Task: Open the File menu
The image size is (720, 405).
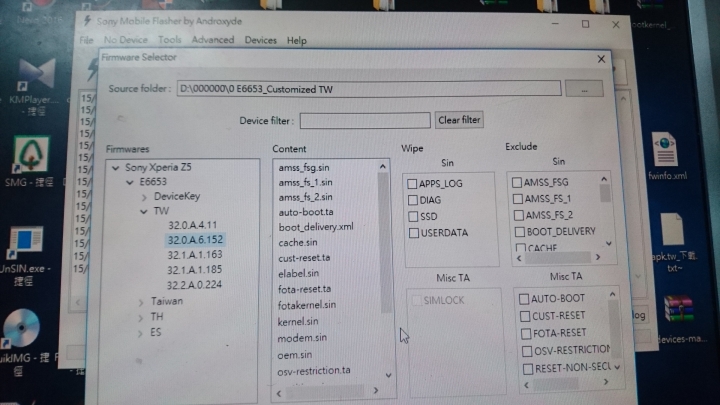Action: [86, 40]
